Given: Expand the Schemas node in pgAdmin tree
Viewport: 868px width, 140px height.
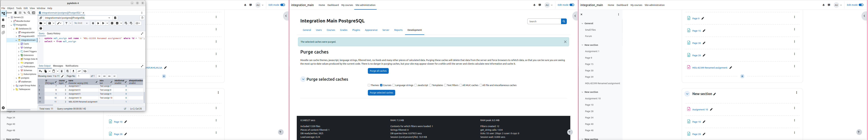Looking at the screenshot, I should 19,70.
